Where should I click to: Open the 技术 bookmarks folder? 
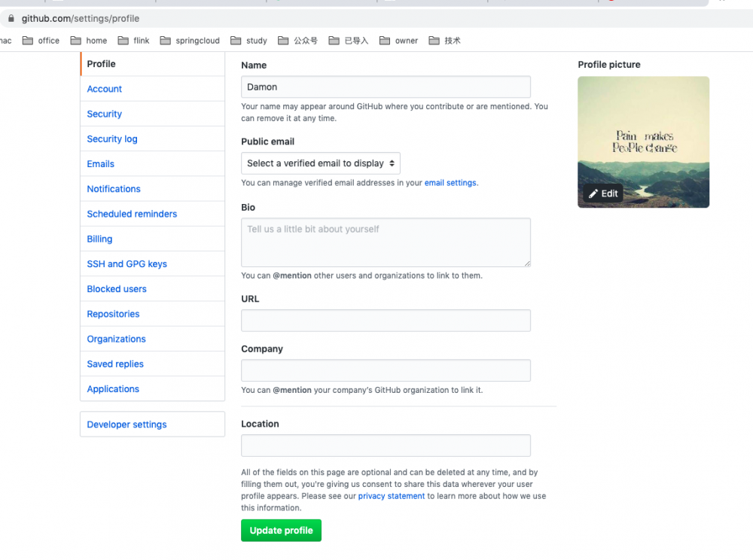[445, 41]
